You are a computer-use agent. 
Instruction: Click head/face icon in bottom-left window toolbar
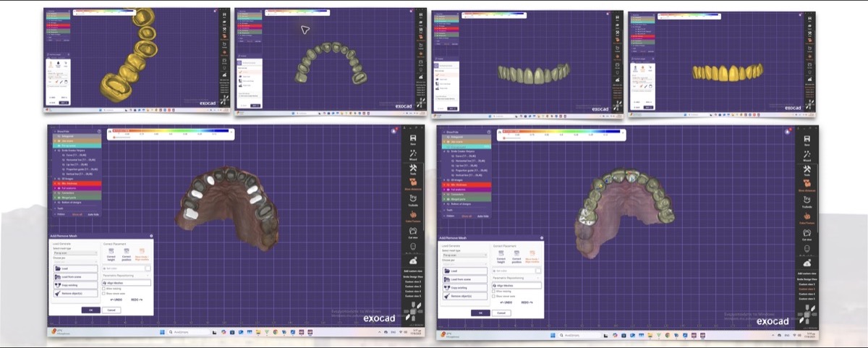(413, 246)
